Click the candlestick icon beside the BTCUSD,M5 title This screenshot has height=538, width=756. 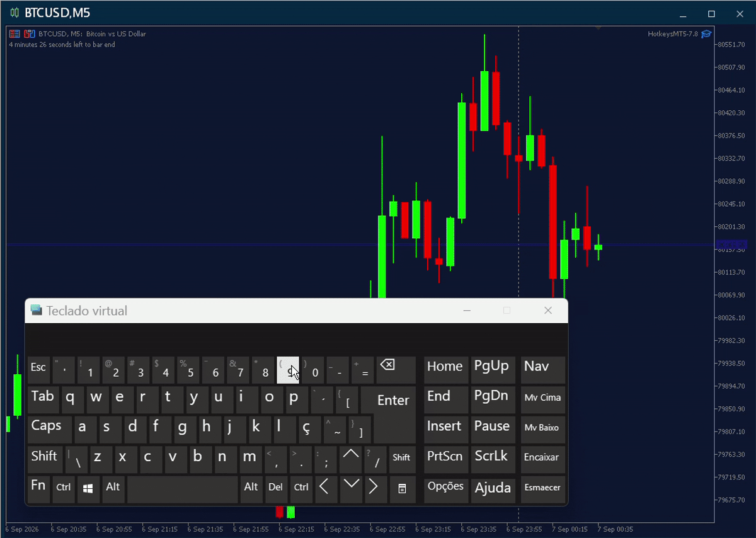click(x=14, y=13)
